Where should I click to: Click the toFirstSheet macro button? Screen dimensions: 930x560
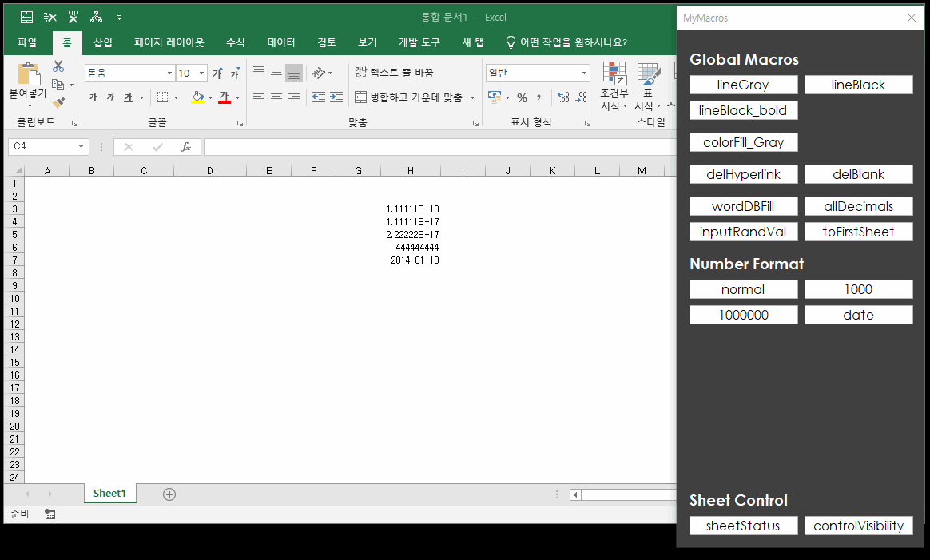coord(858,232)
